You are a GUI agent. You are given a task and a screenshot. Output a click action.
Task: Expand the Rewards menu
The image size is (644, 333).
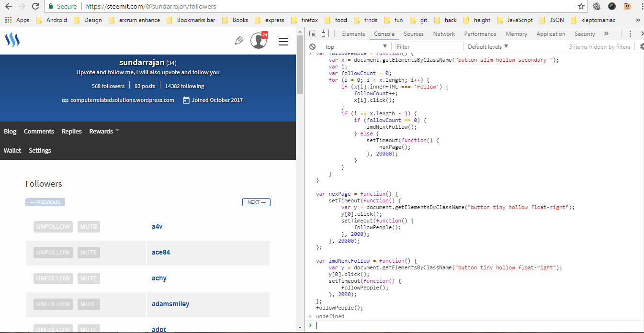[104, 131]
